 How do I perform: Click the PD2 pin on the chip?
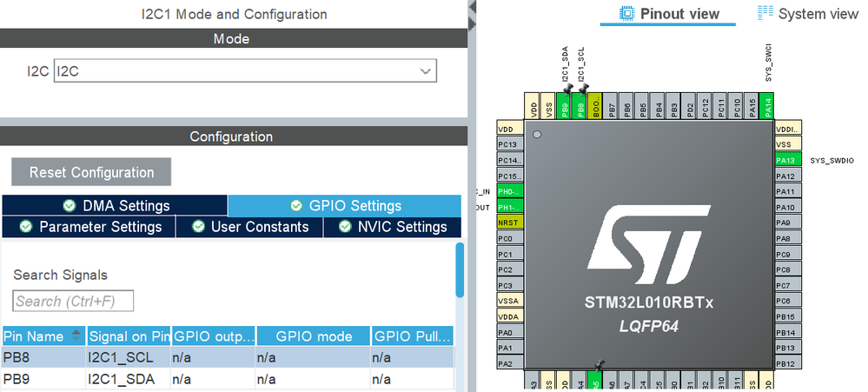(x=689, y=106)
